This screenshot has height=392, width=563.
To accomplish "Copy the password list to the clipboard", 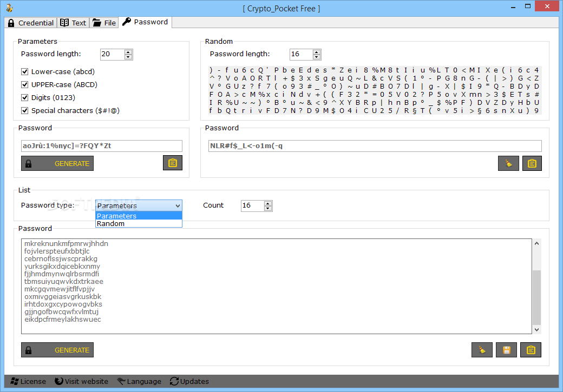I will tap(531, 350).
